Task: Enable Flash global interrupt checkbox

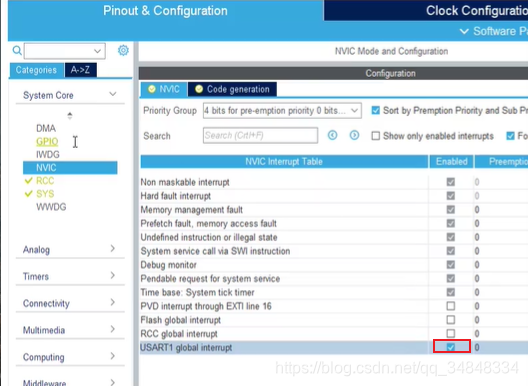Action: [x=451, y=320]
